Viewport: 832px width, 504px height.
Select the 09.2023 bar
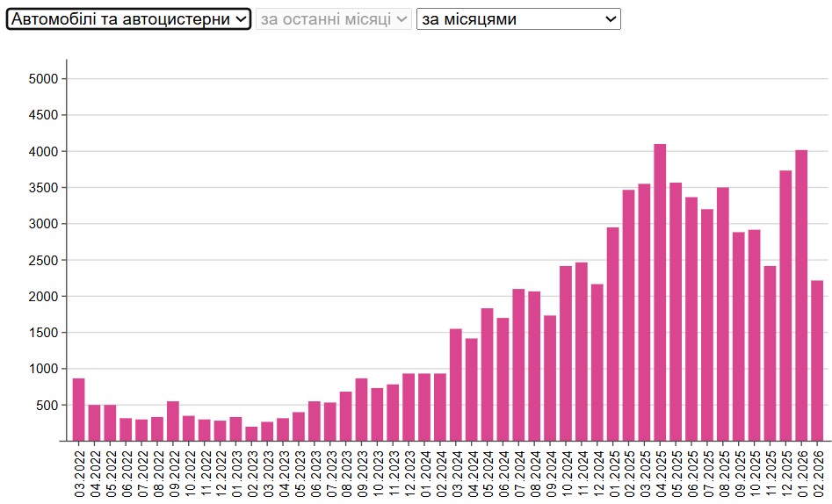[x=361, y=409]
